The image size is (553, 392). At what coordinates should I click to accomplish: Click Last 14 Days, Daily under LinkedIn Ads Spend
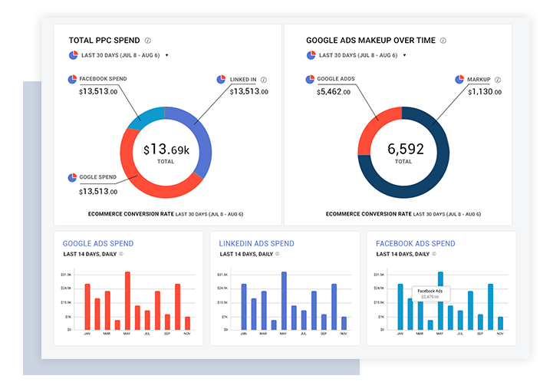(x=246, y=255)
